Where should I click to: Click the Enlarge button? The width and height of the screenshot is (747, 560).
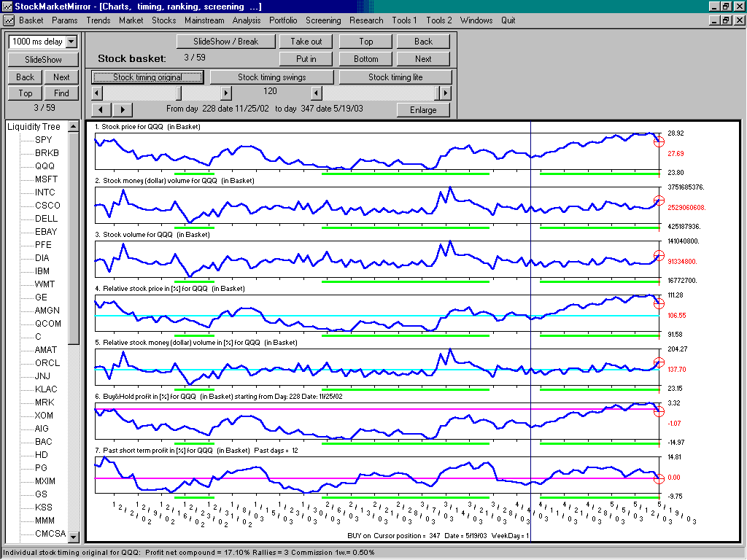coord(423,110)
